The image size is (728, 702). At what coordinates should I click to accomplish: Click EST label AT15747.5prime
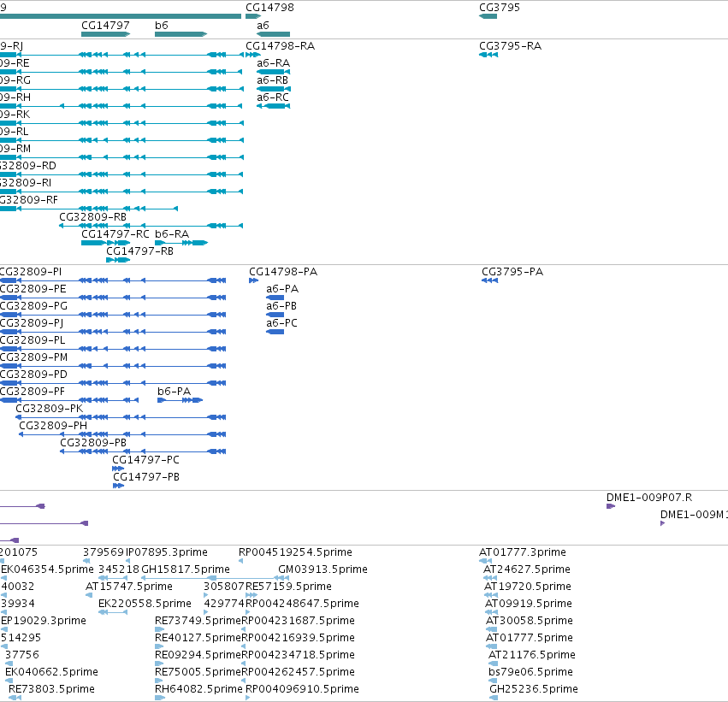129,587
